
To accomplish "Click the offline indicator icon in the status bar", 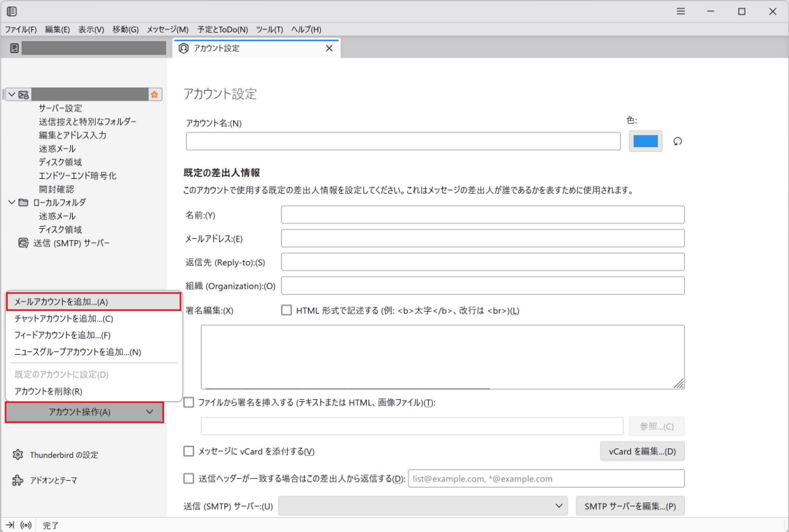I will click(x=25, y=525).
